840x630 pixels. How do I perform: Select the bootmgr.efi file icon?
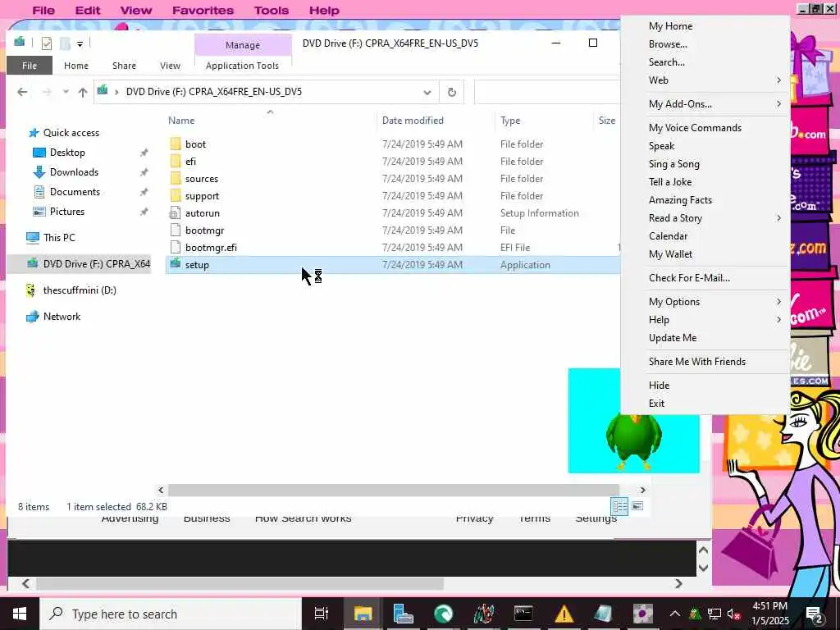(176, 248)
